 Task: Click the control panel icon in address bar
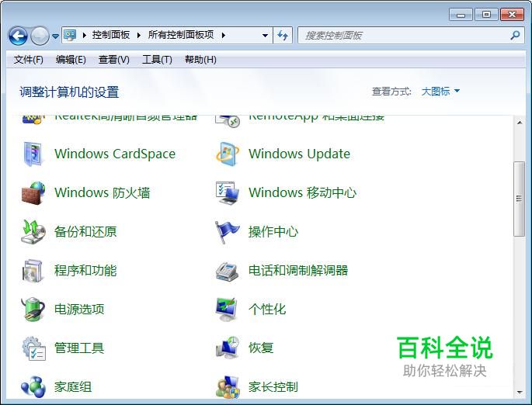[x=70, y=35]
